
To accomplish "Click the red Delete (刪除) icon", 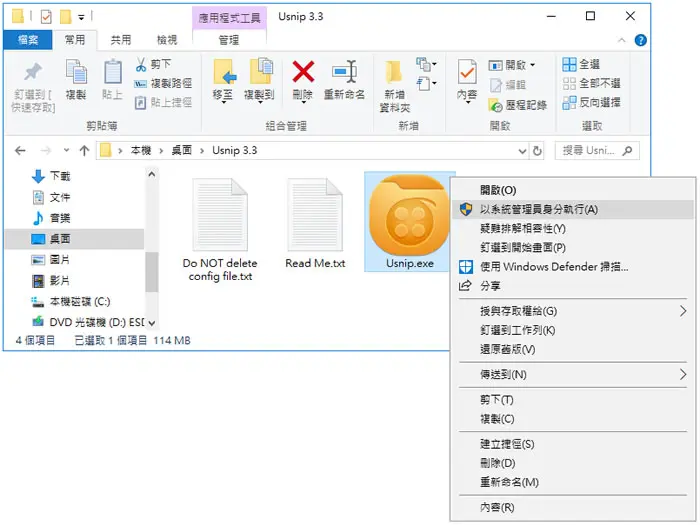I will [303, 72].
